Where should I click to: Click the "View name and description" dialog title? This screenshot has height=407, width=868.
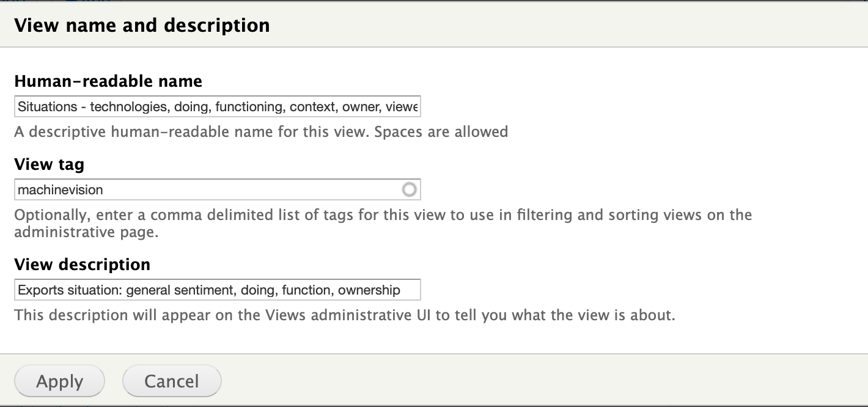pos(142,26)
